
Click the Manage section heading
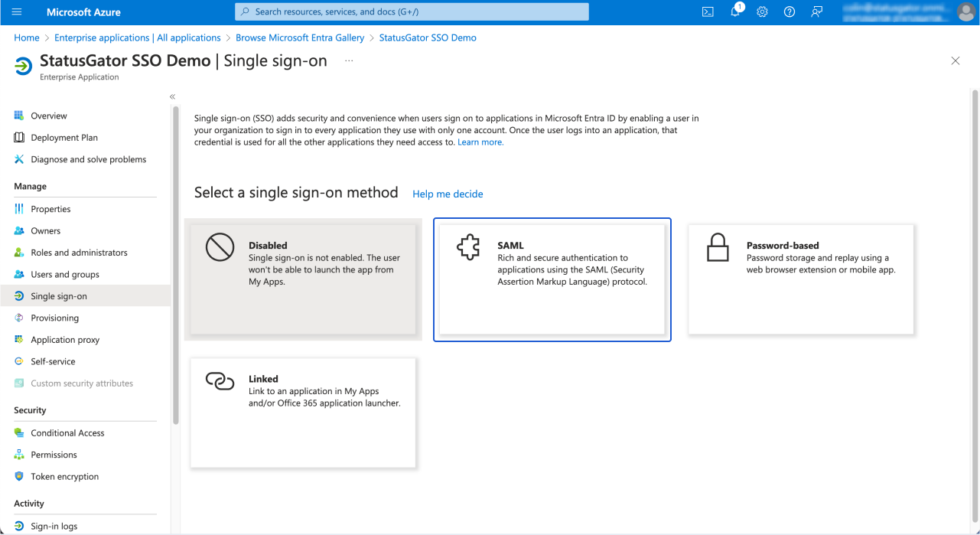tap(31, 186)
